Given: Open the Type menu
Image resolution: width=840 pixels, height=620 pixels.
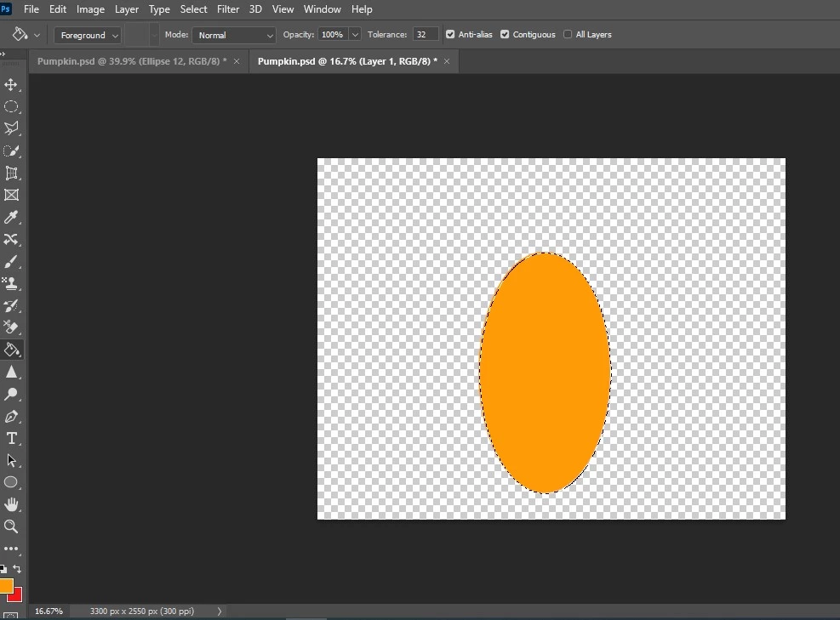Looking at the screenshot, I should coord(159,9).
